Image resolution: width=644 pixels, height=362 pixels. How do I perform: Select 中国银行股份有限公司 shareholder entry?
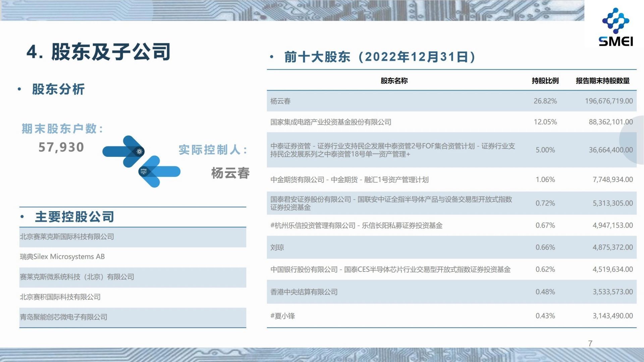(390, 269)
